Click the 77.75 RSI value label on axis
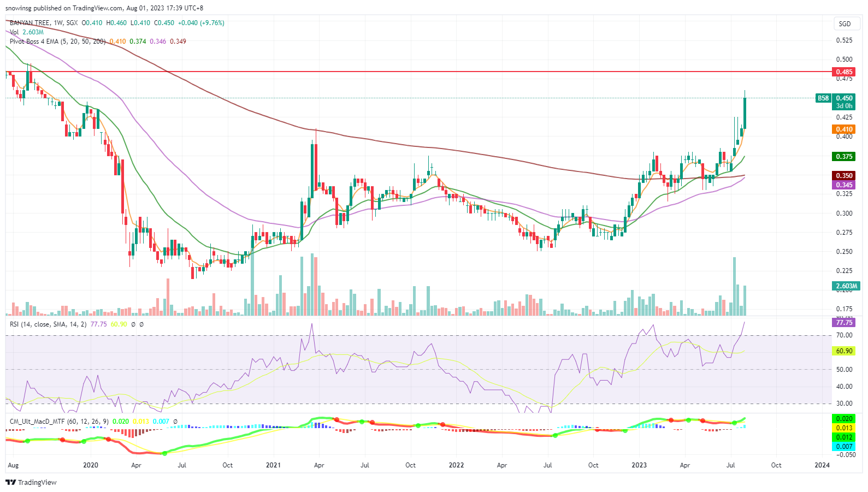868x492 pixels. coord(844,323)
